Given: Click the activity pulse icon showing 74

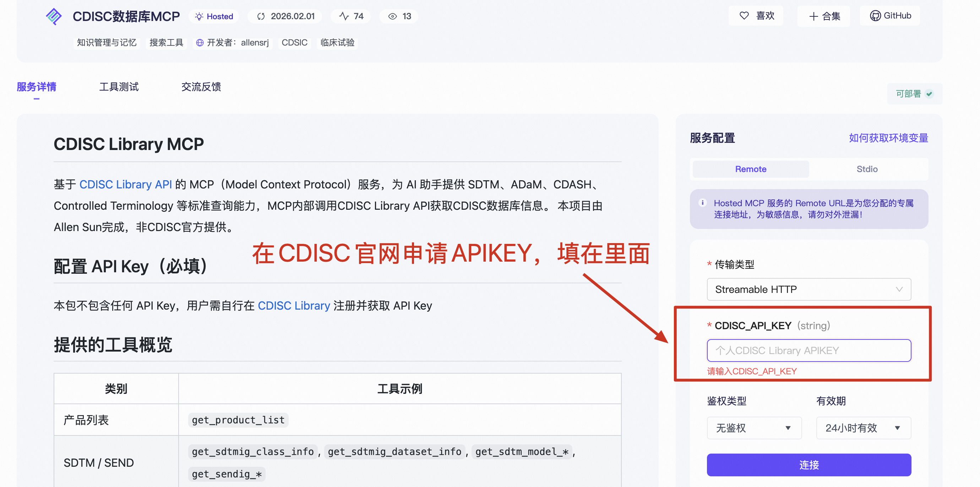Looking at the screenshot, I should [x=344, y=16].
